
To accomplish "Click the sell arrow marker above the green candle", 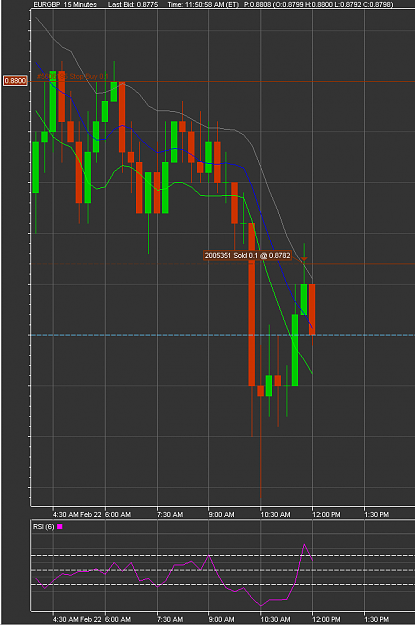I will pos(304,259).
